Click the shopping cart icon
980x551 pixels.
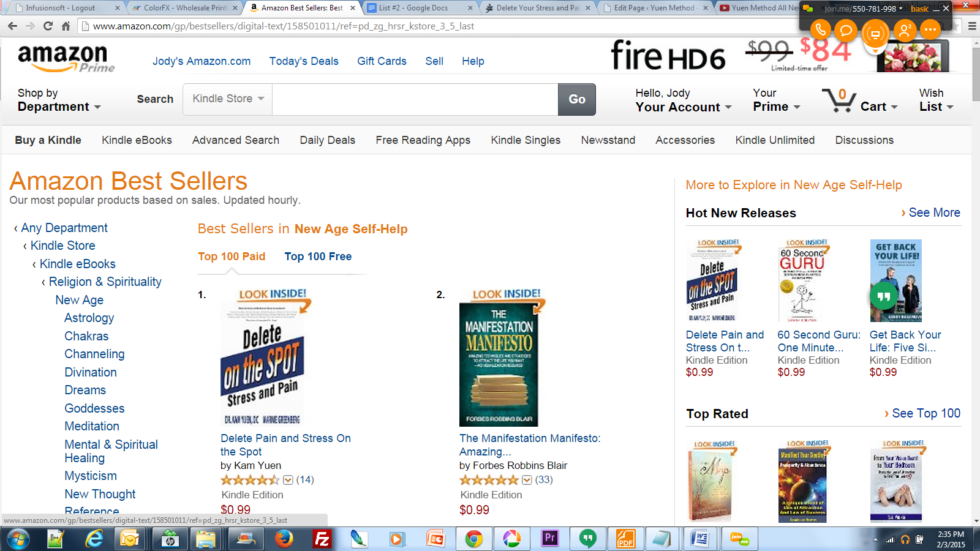pos(838,100)
